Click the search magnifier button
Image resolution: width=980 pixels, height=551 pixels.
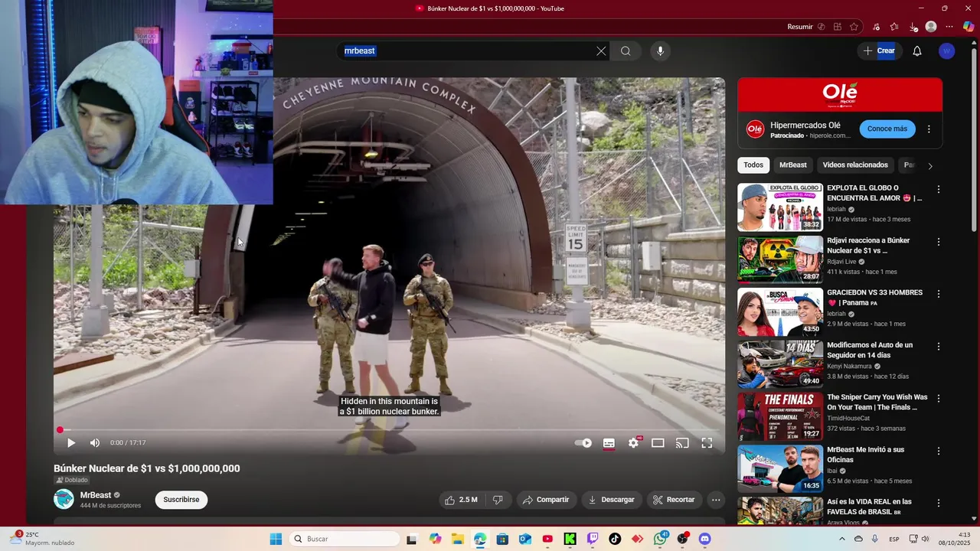pos(626,51)
